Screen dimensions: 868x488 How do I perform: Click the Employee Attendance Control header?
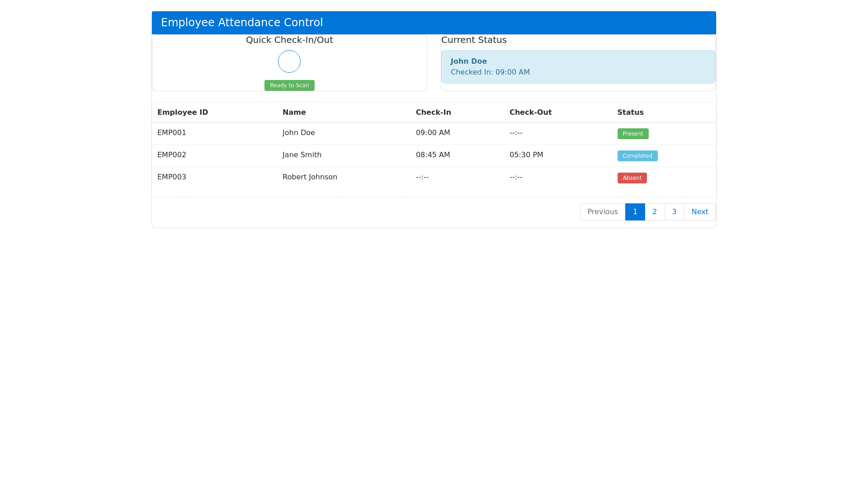point(242,23)
